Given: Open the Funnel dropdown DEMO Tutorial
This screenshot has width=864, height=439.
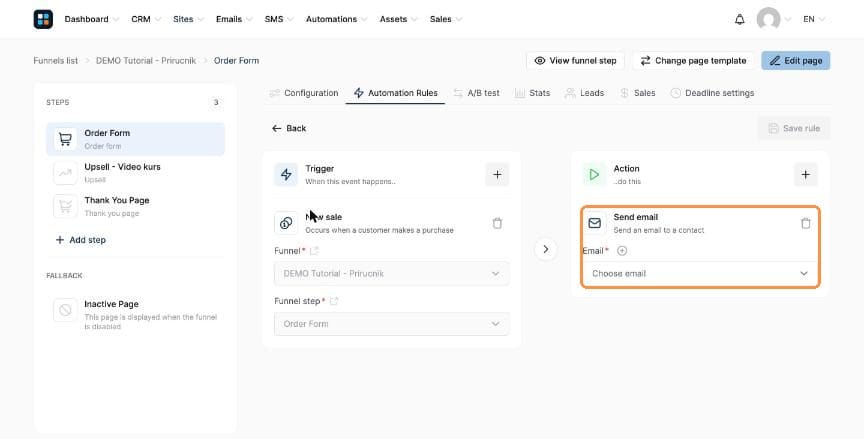Looking at the screenshot, I should [392, 274].
